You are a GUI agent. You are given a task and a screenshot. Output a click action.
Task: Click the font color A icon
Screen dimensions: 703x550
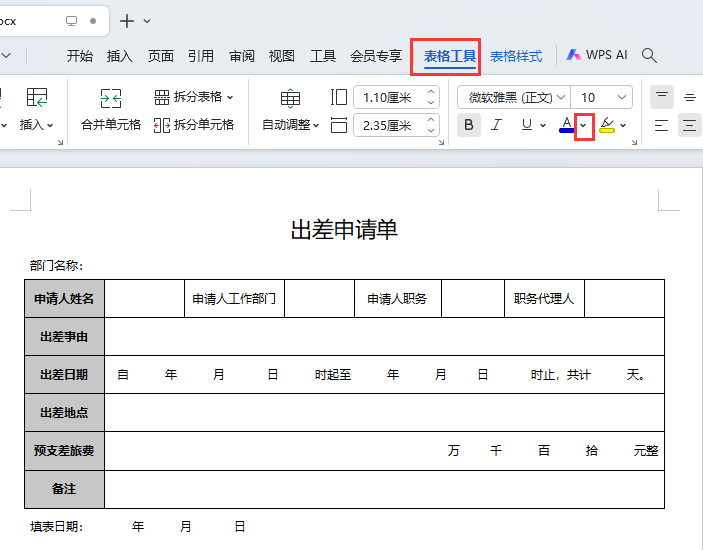566,125
